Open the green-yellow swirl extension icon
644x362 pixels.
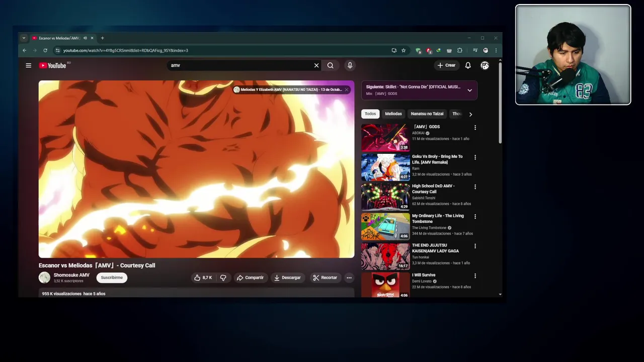(439, 50)
